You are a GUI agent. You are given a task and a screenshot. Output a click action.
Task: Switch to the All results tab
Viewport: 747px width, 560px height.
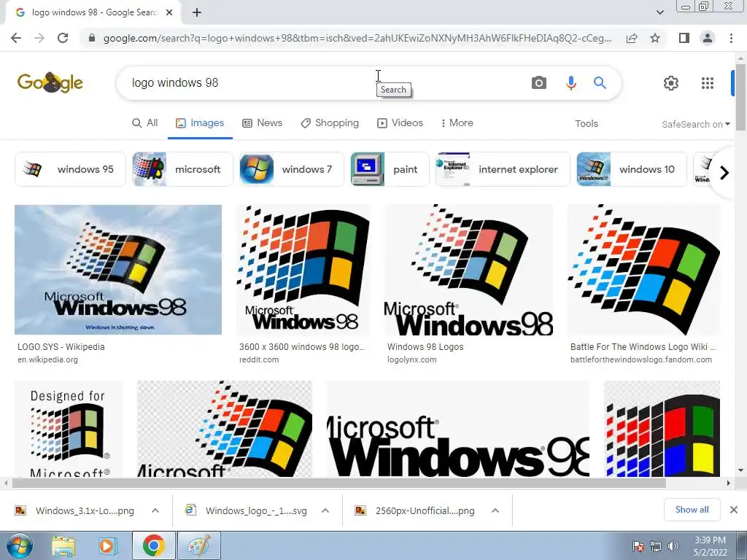pyautogui.click(x=145, y=122)
